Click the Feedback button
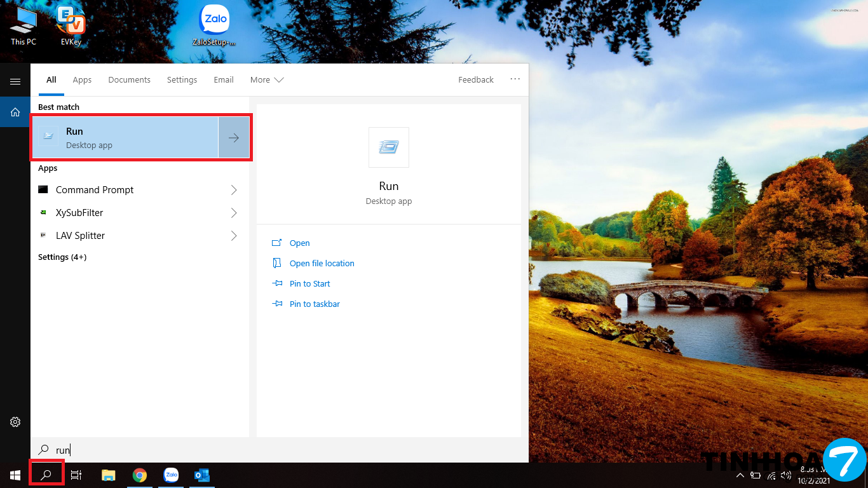Viewport: 868px width, 488px height. pos(475,80)
